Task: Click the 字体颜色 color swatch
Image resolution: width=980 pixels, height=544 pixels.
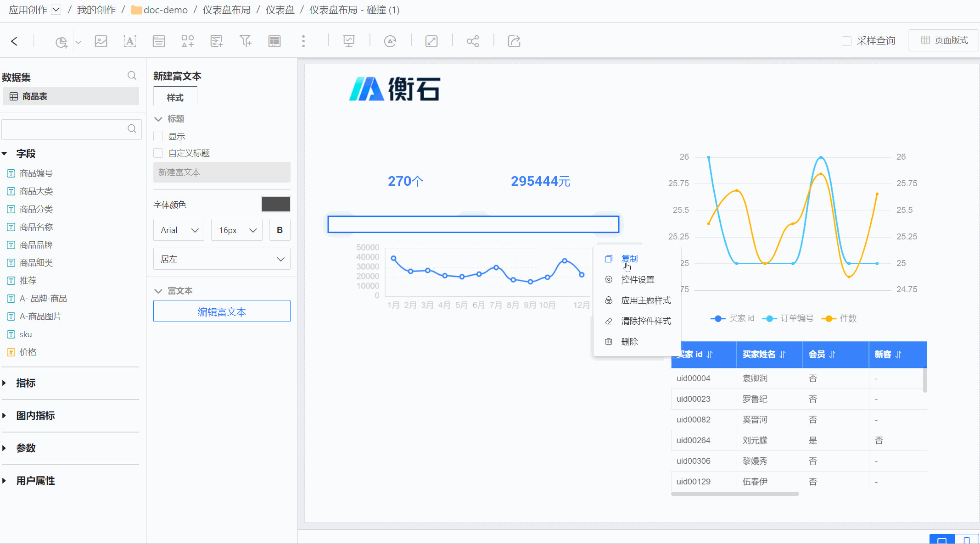Action: 276,205
